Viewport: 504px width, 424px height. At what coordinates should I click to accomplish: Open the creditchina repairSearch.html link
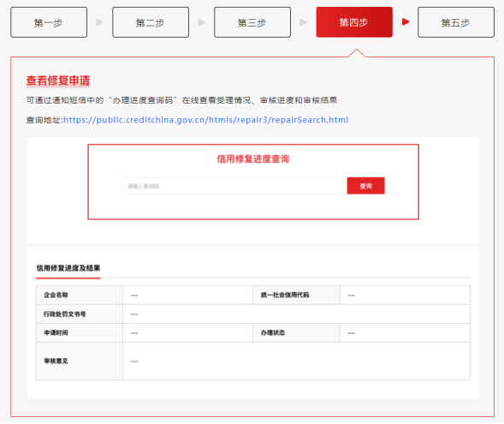click(x=205, y=120)
